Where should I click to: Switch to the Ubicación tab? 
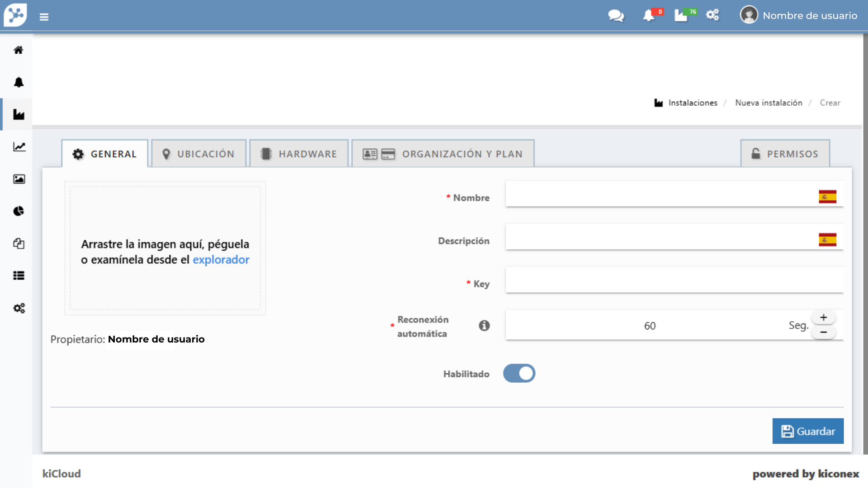[x=198, y=154]
